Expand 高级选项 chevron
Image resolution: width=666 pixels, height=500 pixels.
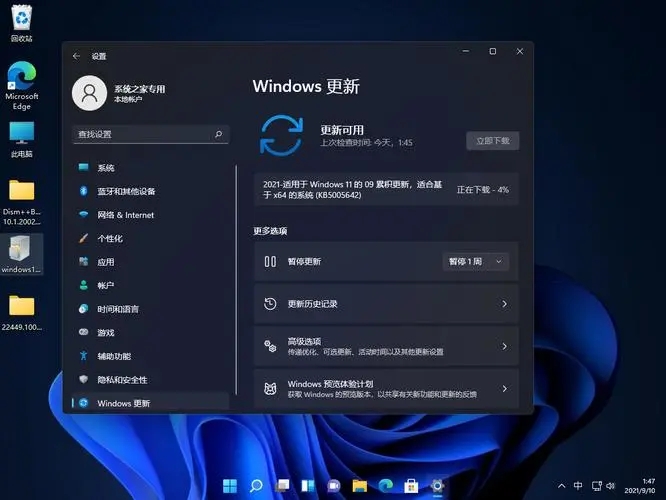(x=504, y=346)
